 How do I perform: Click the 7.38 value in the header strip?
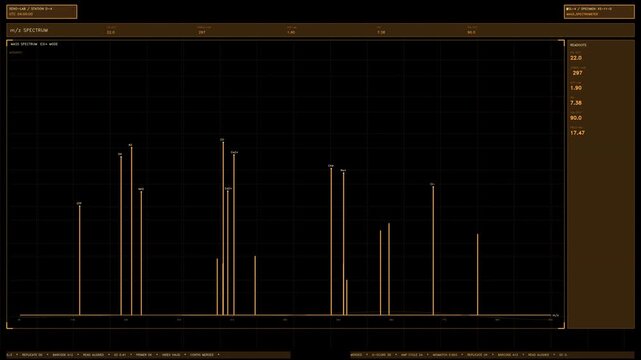[x=381, y=32]
